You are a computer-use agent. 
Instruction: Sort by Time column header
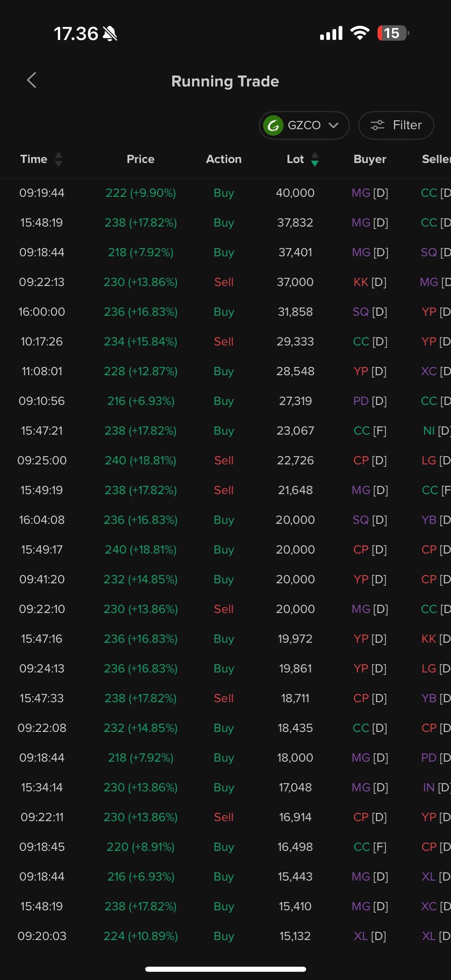(x=34, y=159)
